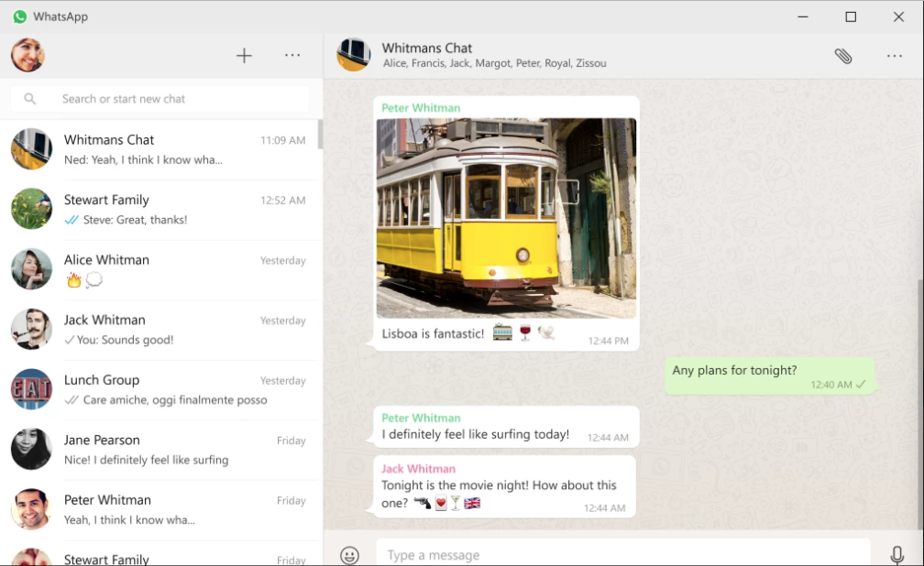Click the 'Any plans for tonight?' message bubble
This screenshot has height=566, width=924.
(x=769, y=376)
